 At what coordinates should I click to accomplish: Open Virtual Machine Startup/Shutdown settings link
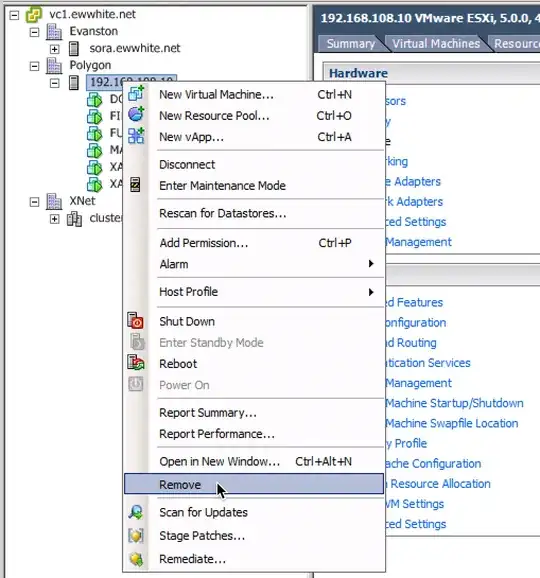click(x=454, y=403)
